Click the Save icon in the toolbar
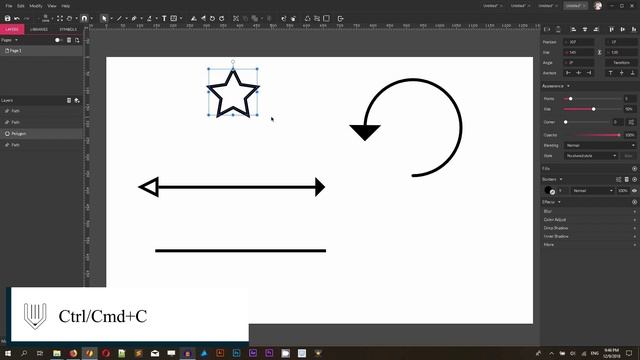This screenshot has width=640, height=360. (7, 18)
